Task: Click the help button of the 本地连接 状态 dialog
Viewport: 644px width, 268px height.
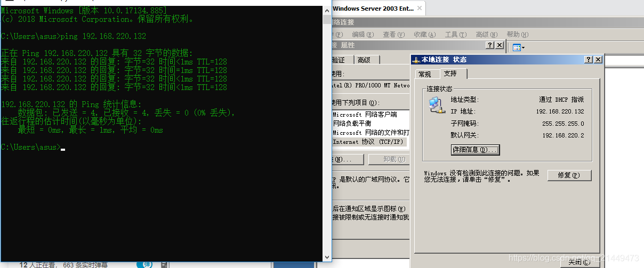Action: pyautogui.click(x=589, y=60)
